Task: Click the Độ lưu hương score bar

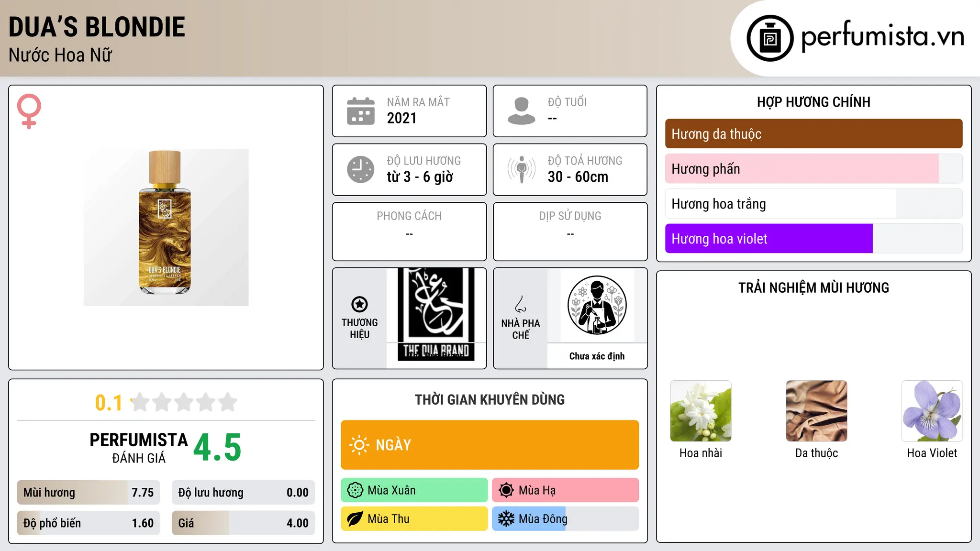Action: coord(244,493)
